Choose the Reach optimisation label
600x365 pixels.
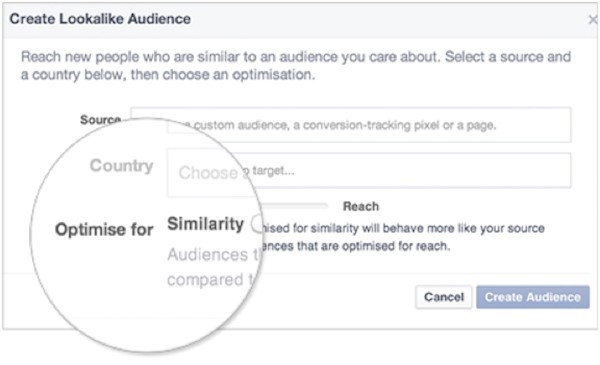pyautogui.click(x=361, y=207)
